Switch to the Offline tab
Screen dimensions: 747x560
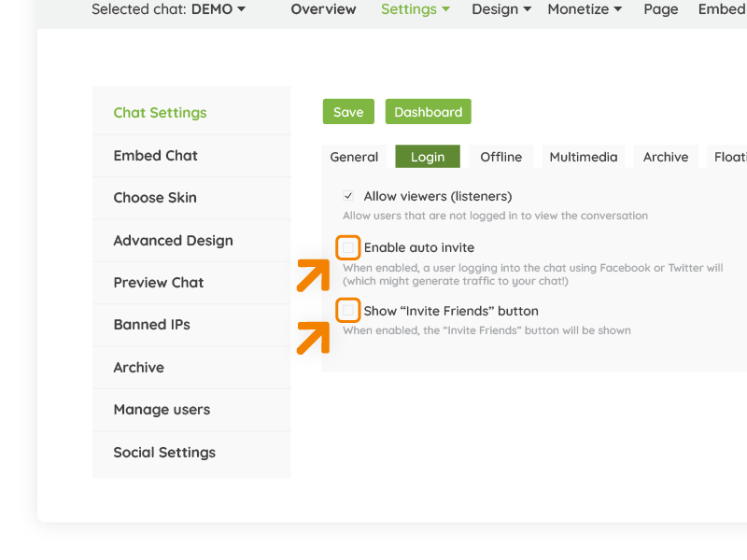tap(500, 157)
